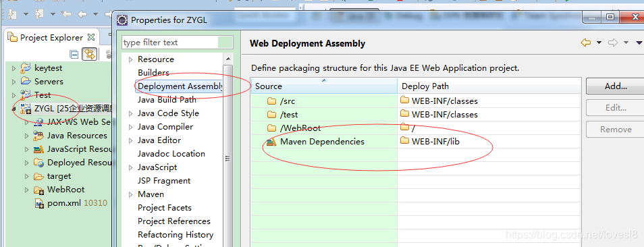Click the /test folder icon in Source column

pos(271,115)
